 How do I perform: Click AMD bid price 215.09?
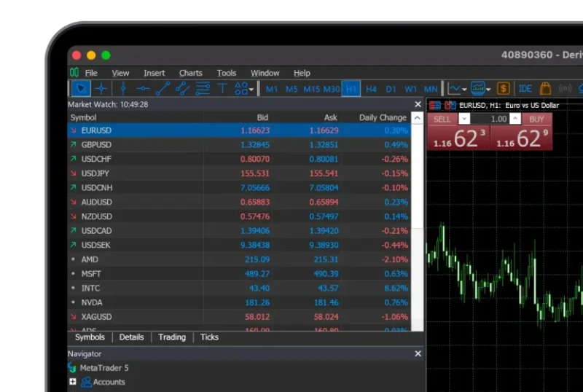pyautogui.click(x=257, y=259)
